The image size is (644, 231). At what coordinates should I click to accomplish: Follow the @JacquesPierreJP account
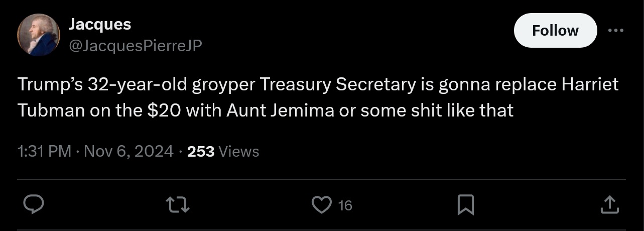tap(555, 31)
